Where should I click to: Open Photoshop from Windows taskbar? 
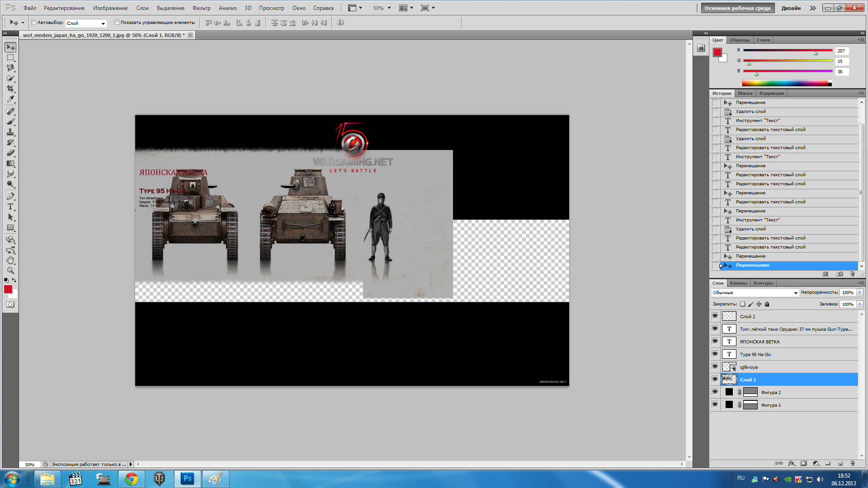point(187,479)
